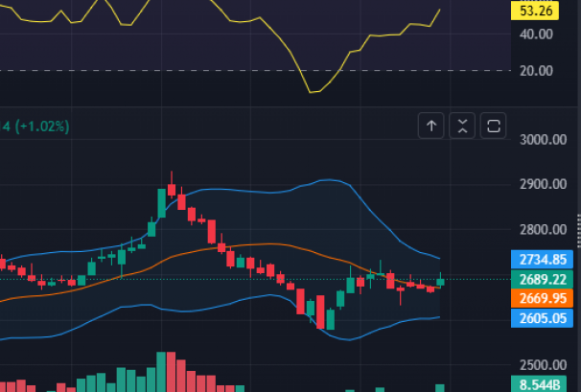Maximize the price chart pane
581x392 pixels.
point(494,126)
